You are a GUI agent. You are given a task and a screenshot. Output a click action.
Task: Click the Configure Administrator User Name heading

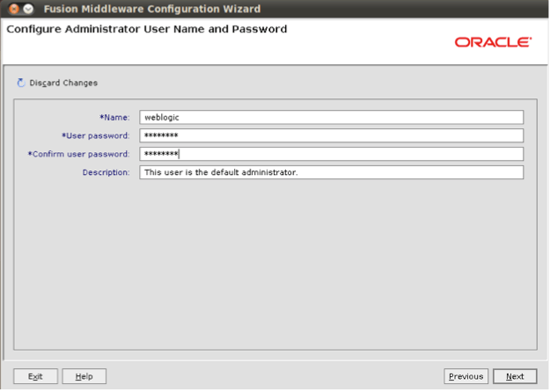146,30
